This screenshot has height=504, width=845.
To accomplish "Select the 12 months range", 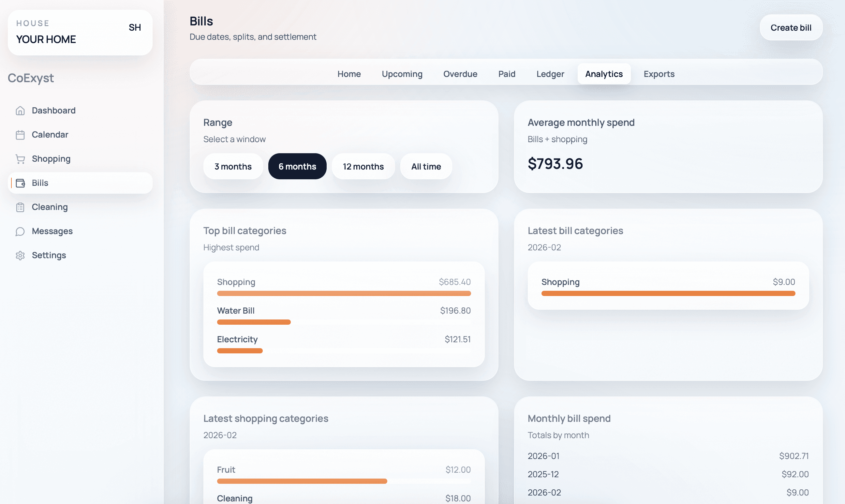I will click(x=363, y=166).
